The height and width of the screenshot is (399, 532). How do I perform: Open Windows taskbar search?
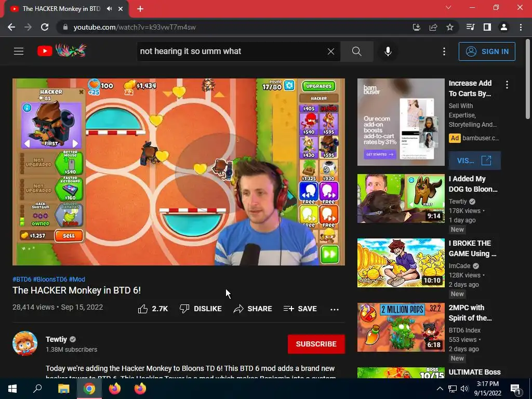[x=37, y=389]
